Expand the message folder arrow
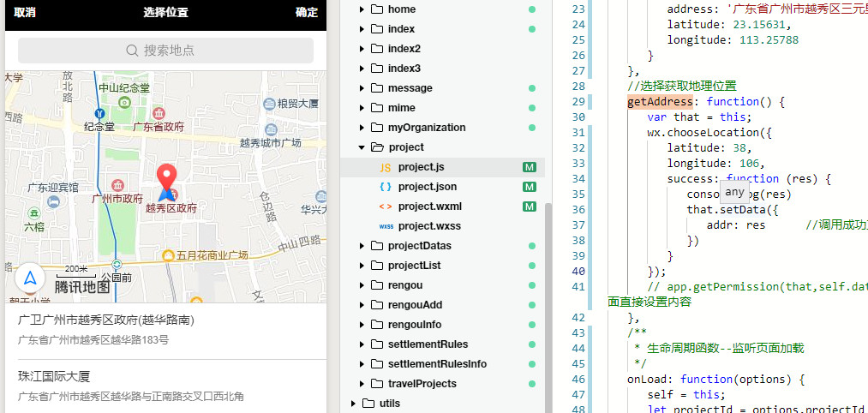Viewport: 868px width, 413px height. pyautogui.click(x=362, y=88)
